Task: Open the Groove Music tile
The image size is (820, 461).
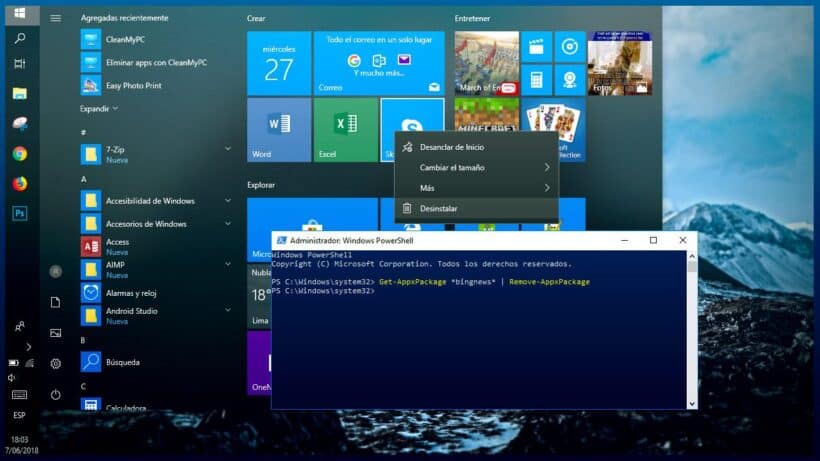Action: [x=570, y=47]
